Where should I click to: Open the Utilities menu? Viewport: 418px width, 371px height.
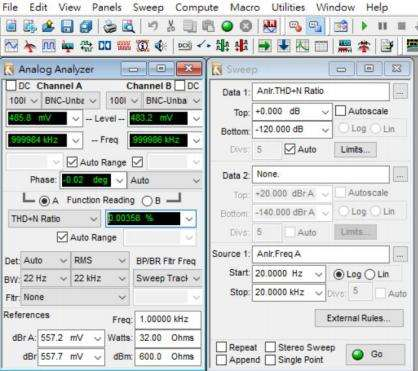click(x=288, y=7)
